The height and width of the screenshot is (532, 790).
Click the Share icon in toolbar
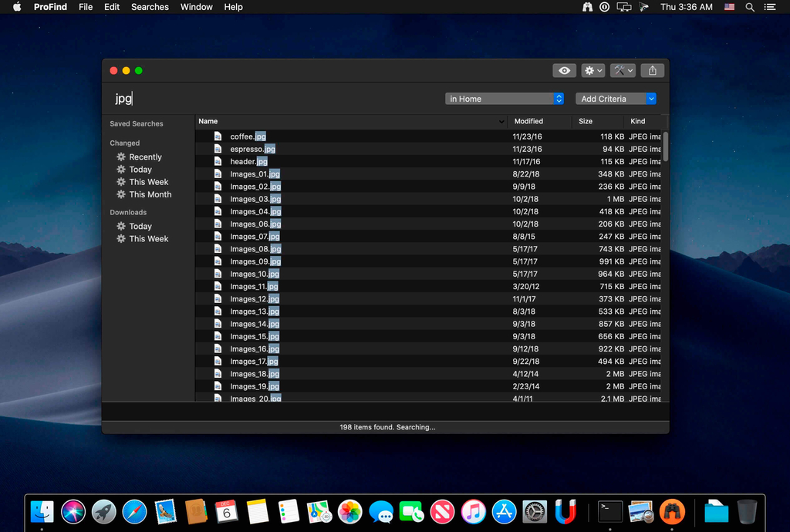653,70
